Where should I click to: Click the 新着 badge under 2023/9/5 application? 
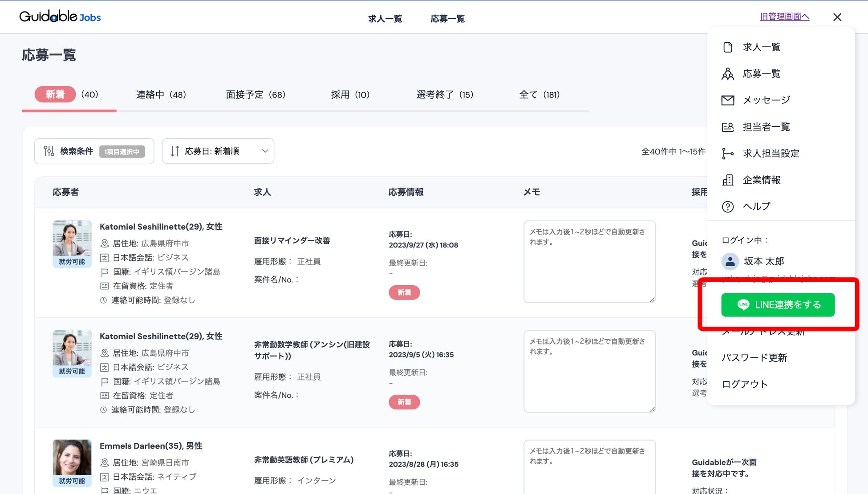point(404,402)
